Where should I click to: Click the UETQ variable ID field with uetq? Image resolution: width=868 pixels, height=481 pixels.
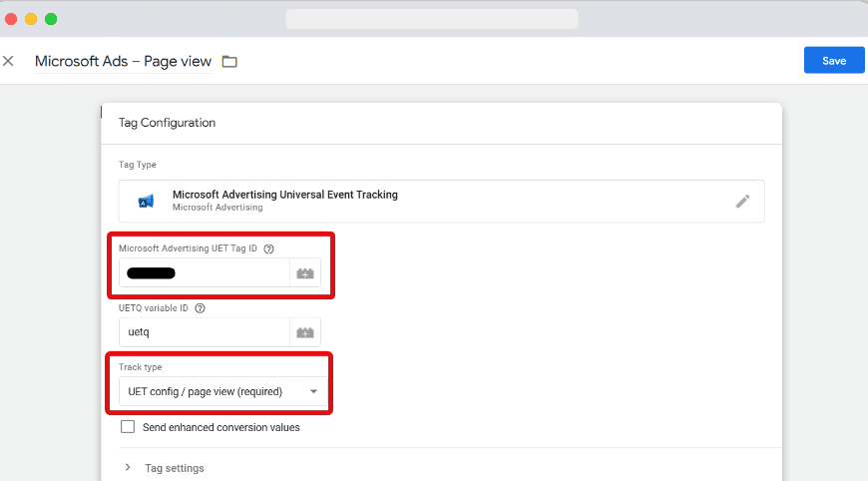[205, 332]
